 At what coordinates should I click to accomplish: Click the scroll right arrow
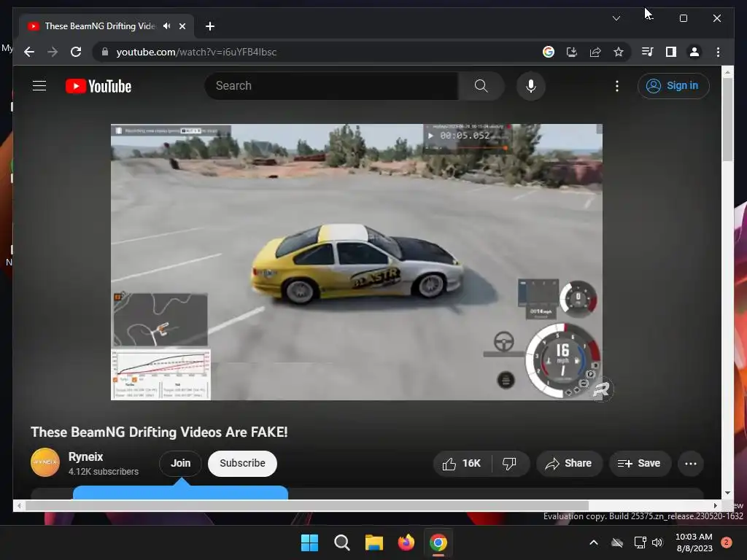click(716, 506)
